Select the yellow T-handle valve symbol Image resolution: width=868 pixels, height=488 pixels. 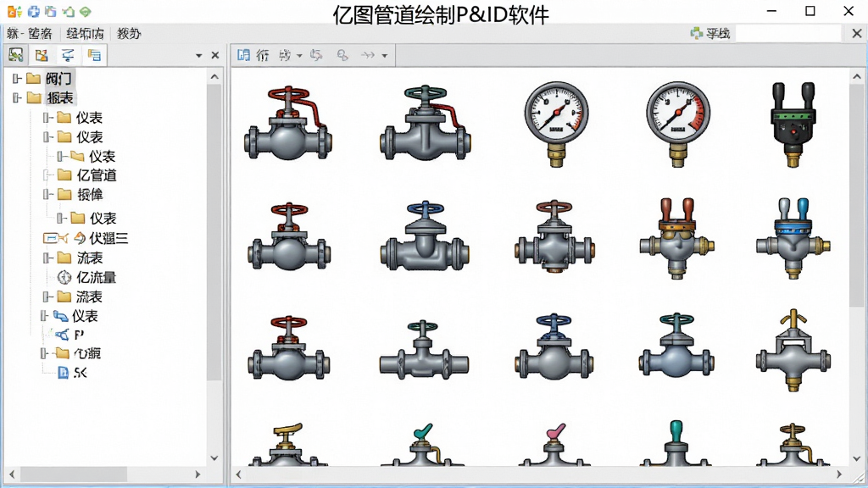[793, 350]
